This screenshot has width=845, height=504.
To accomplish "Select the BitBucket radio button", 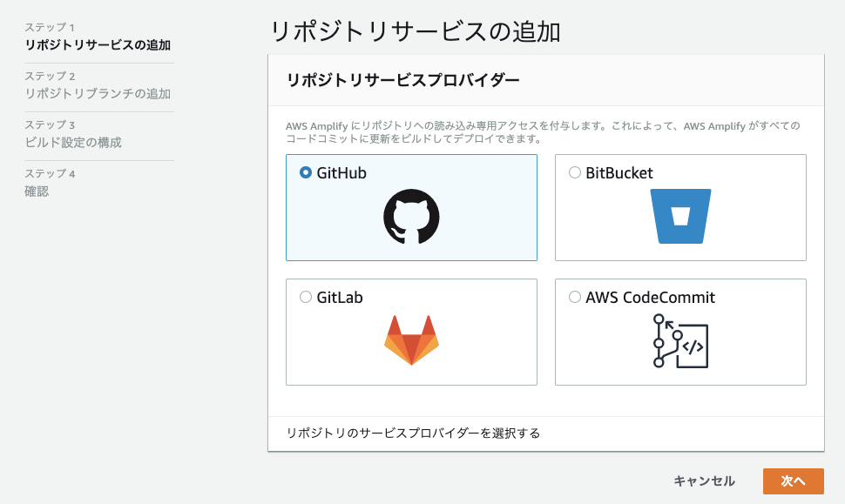I will click(x=574, y=173).
